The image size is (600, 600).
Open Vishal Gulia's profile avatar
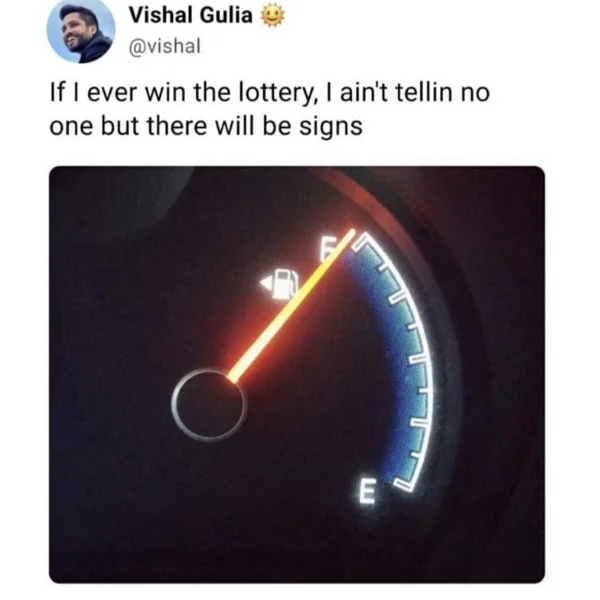pos(81,33)
